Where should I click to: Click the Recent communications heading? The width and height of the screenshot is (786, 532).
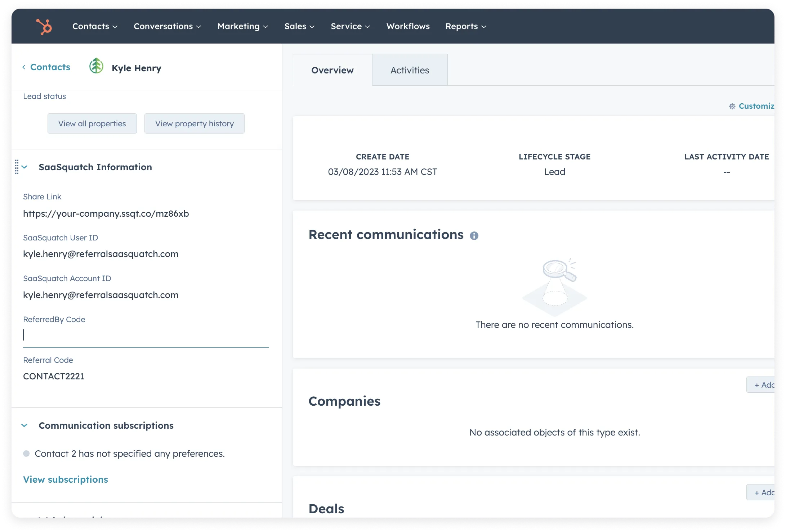(386, 235)
